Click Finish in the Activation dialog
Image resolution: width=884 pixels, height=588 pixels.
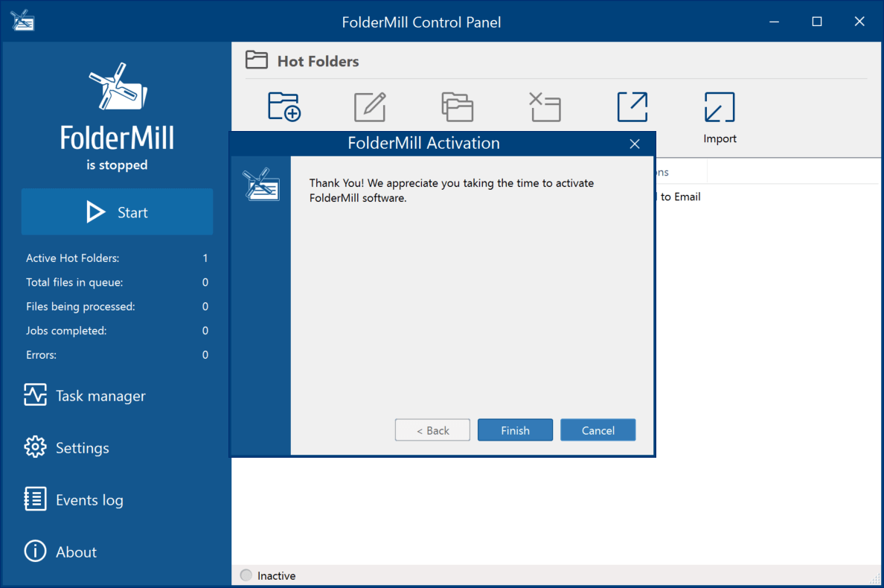pos(515,430)
